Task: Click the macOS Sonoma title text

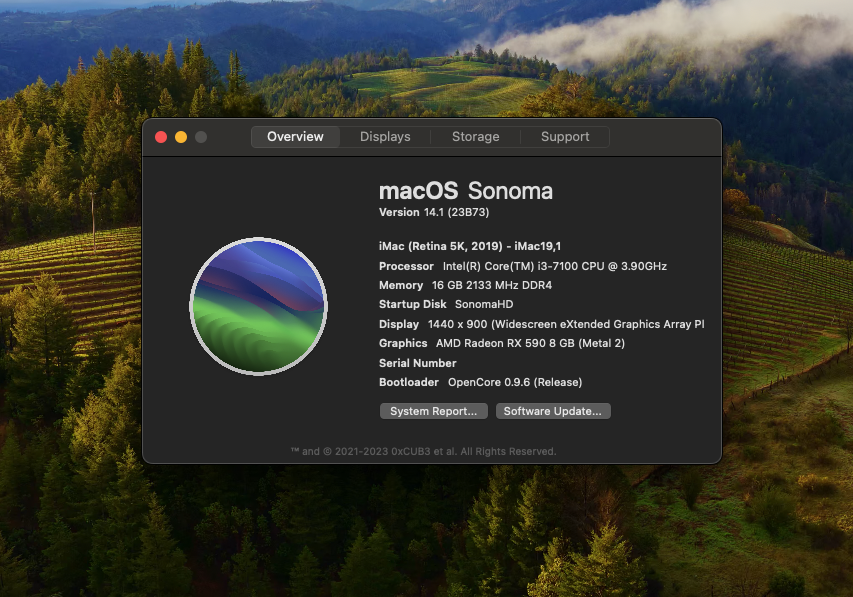Action: [x=466, y=191]
